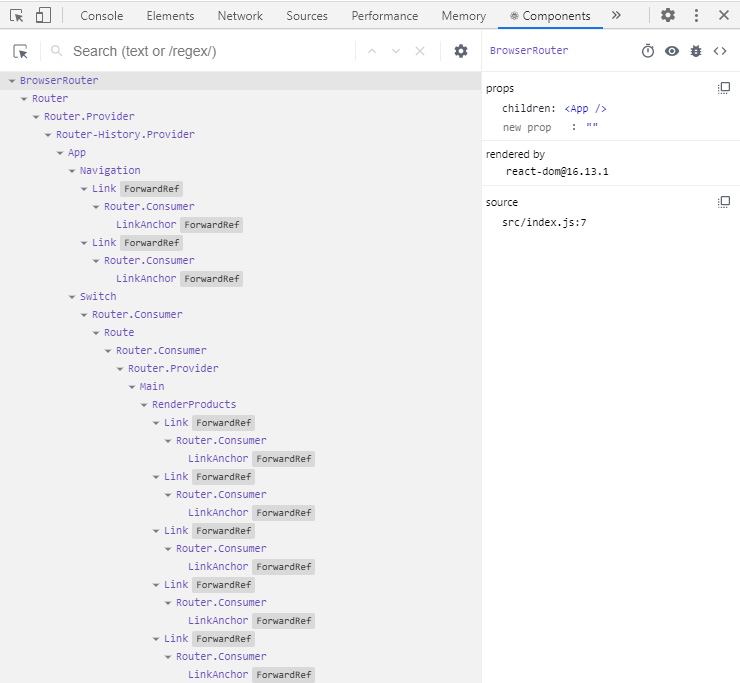Click BrowserRouter name in details header

click(529, 51)
